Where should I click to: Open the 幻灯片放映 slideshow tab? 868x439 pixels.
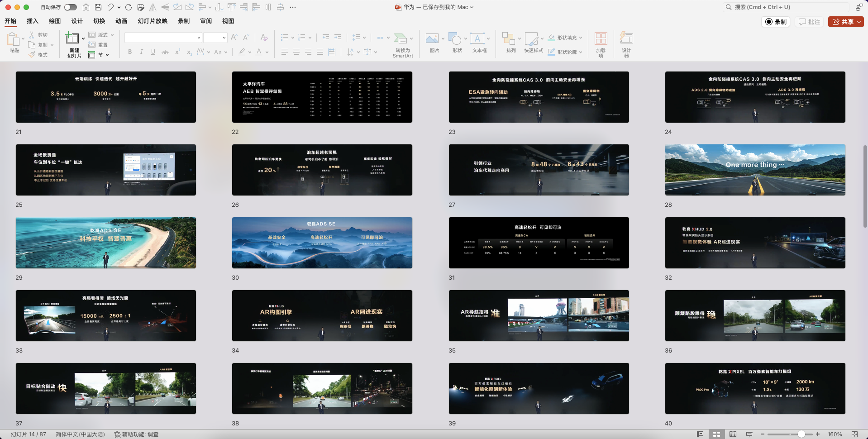(x=153, y=21)
